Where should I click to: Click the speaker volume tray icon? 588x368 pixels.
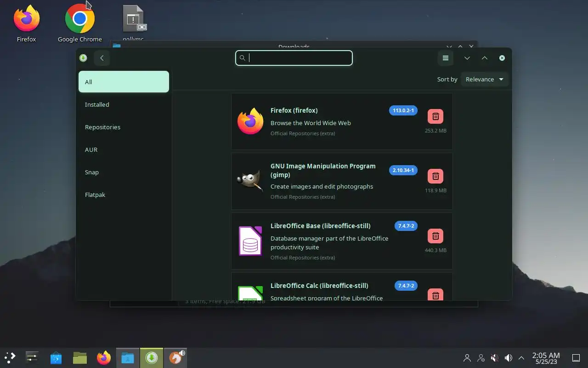508,358
